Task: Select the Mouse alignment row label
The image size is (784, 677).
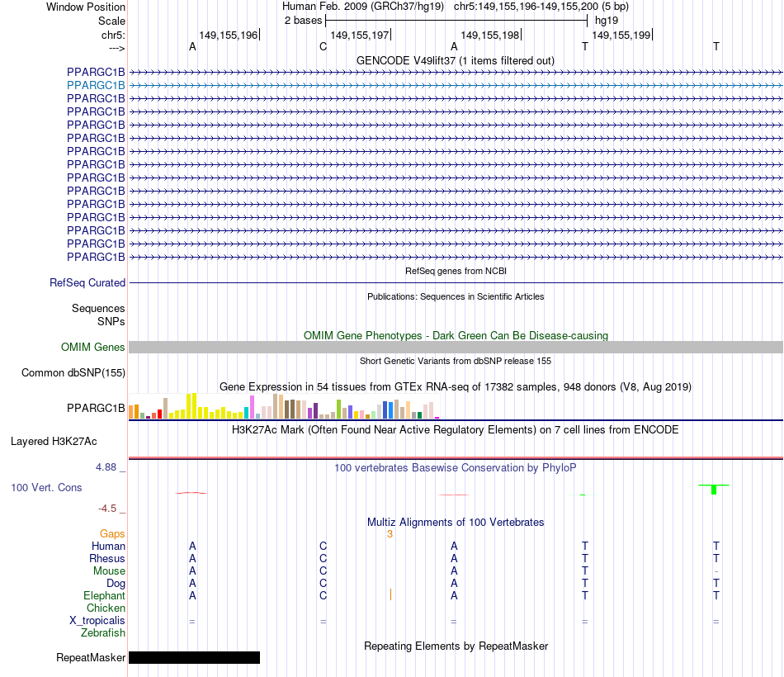Action: (109, 571)
